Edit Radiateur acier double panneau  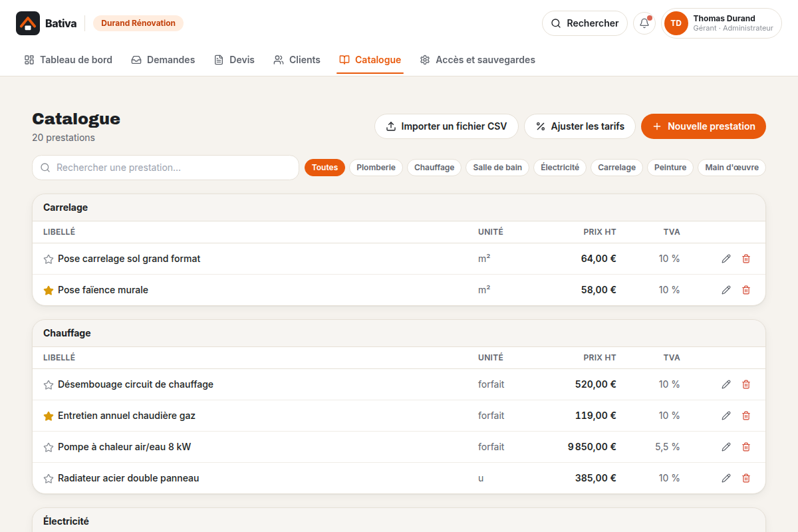pyautogui.click(x=726, y=478)
